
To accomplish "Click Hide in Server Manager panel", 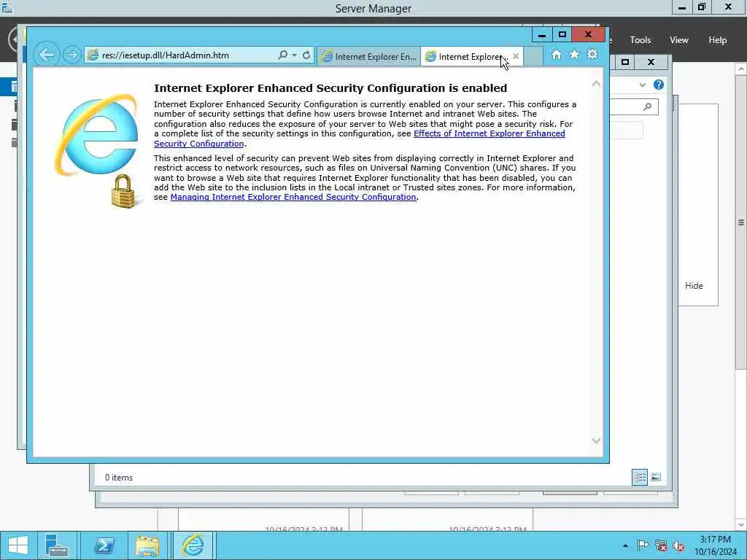I will click(x=694, y=286).
